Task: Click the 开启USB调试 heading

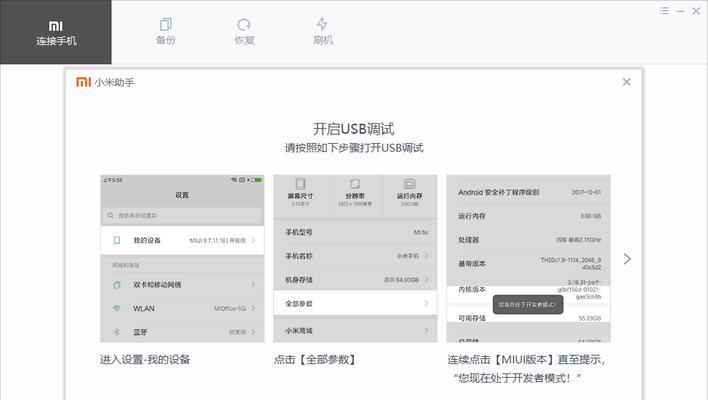Action: tap(354, 129)
